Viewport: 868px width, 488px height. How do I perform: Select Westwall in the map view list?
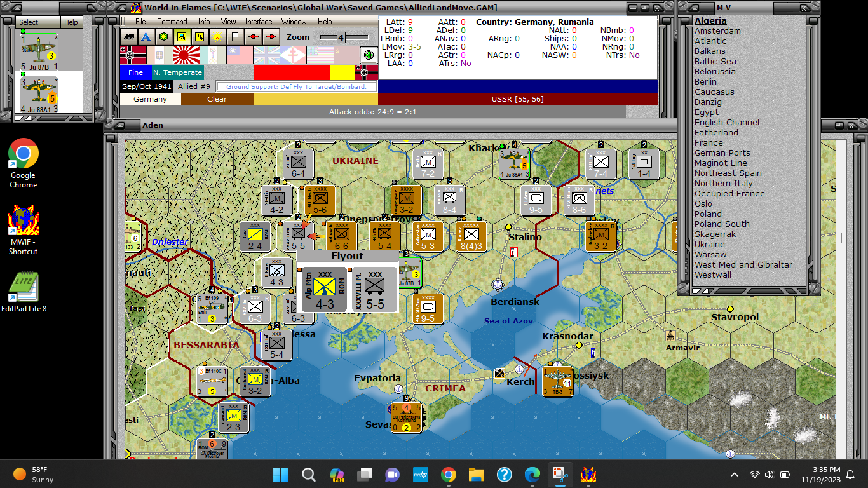pyautogui.click(x=713, y=274)
